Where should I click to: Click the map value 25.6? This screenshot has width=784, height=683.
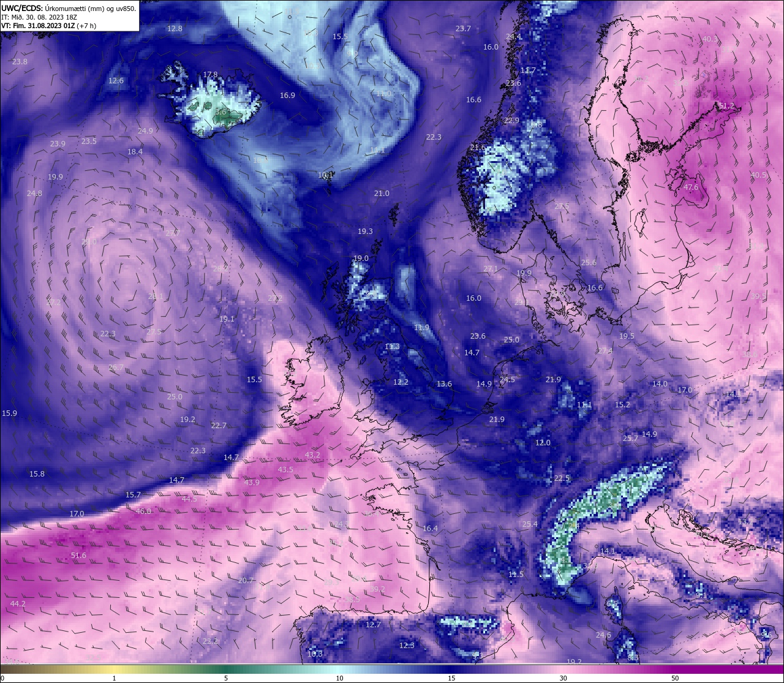(x=589, y=263)
